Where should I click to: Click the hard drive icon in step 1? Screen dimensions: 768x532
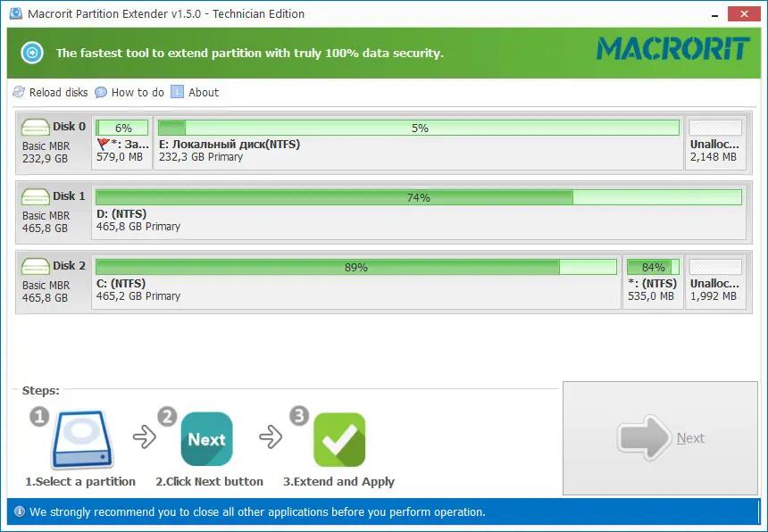tap(83, 439)
